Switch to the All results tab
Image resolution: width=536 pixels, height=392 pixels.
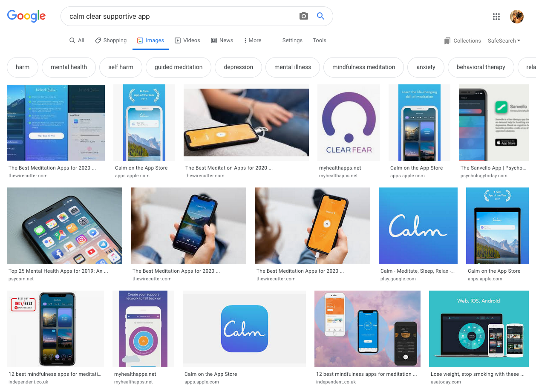pos(77,40)
